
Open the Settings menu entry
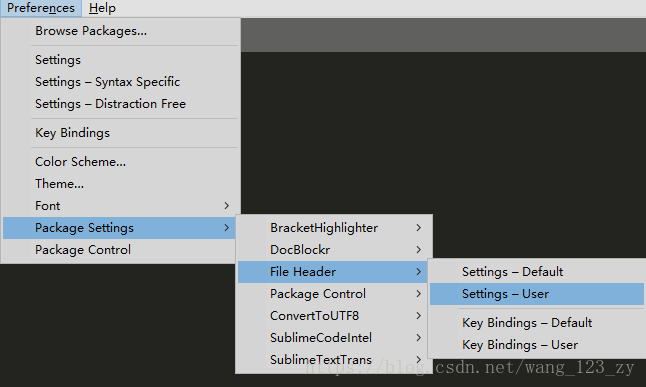tap(120, 60)
